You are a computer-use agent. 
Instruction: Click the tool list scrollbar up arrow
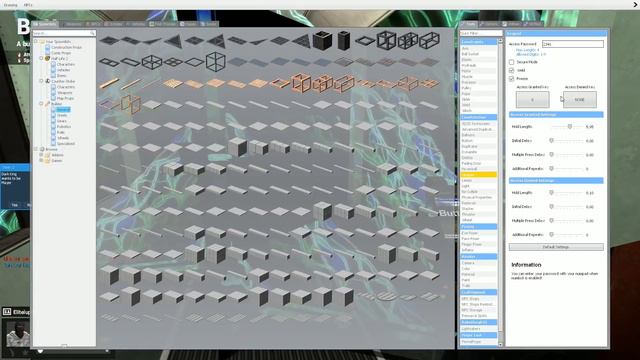(500, 41)
